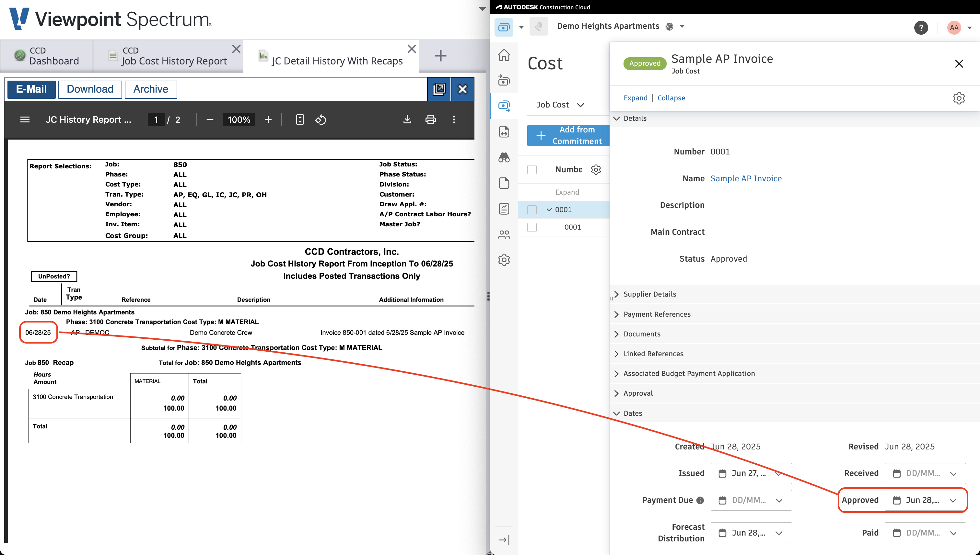This screenshot has height=555, width=980.
Task: Collapse the 0001 tree row chevron
Action: 549,210
